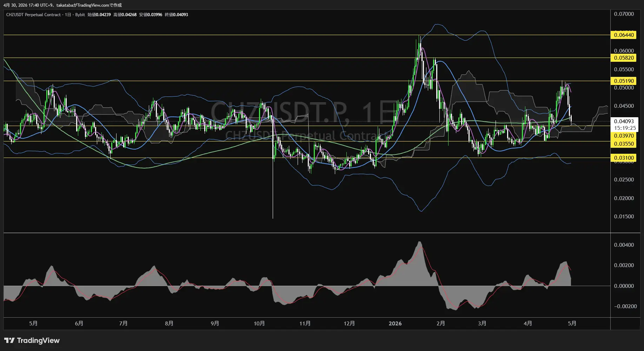Click the 0.07000 tick on price scale
Screen dimensions: 644x351
point(624,14)
